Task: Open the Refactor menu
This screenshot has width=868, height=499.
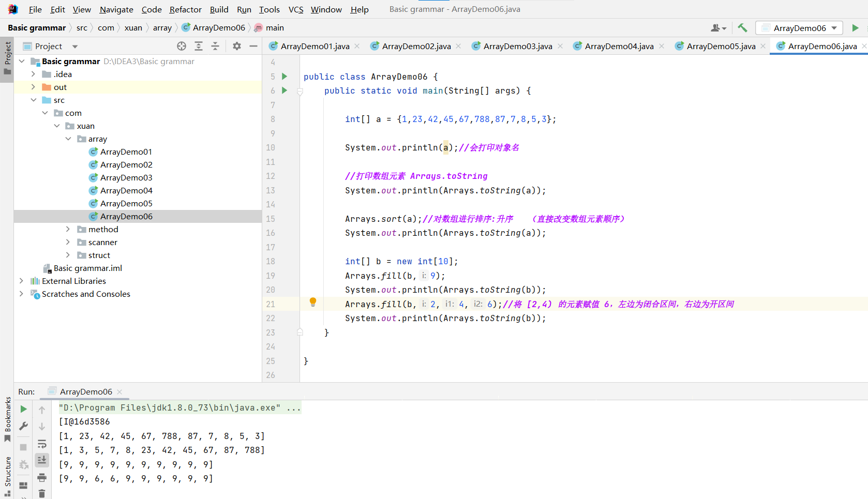Action: tap(186, 9)
